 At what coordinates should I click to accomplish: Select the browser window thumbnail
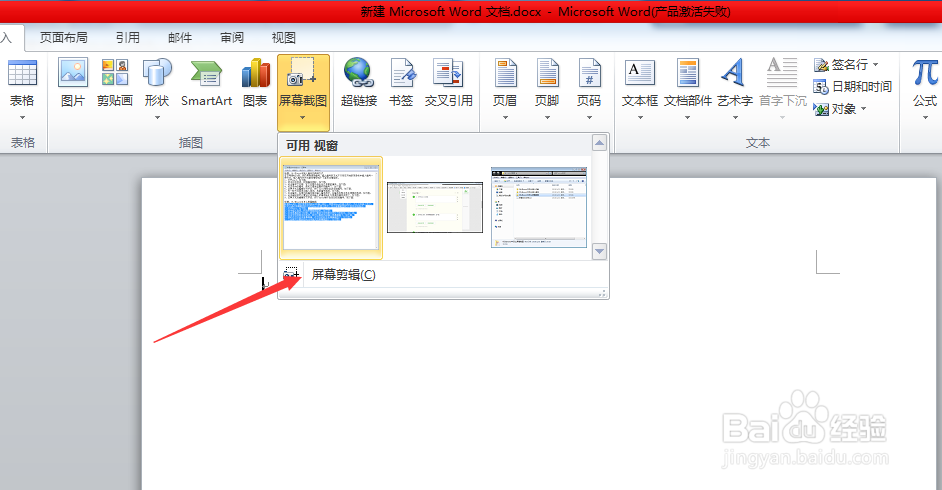click(435, 207)
